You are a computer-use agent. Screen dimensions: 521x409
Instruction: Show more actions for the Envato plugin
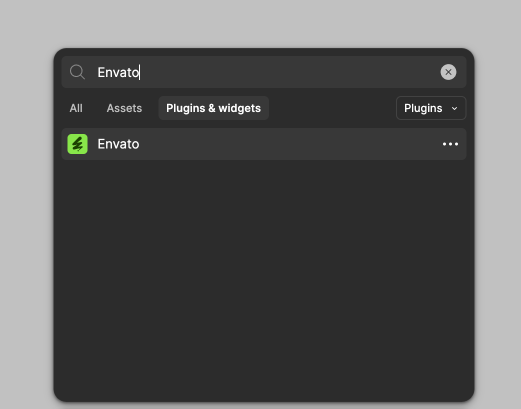coord(450,144)
